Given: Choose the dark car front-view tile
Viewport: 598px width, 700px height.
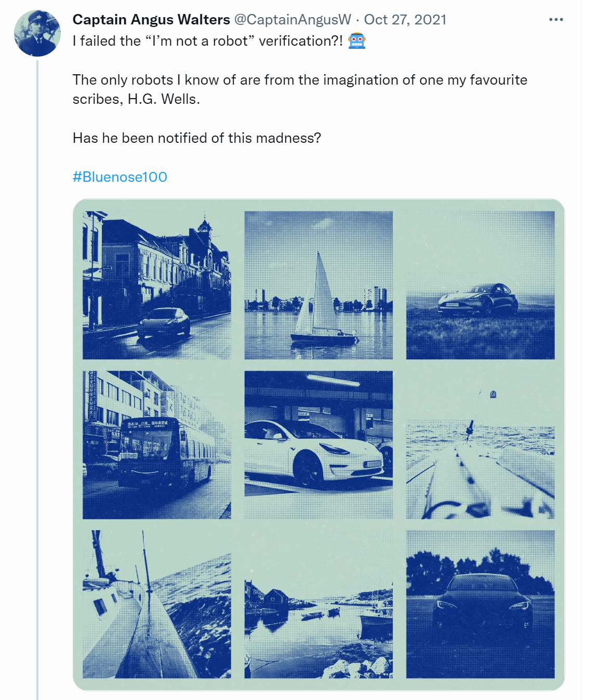Looking at the screenshot, I should [x=480, y=604].
